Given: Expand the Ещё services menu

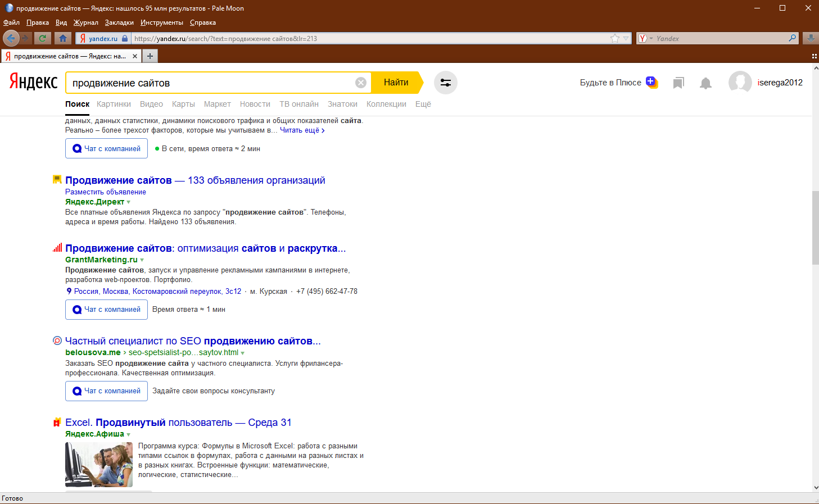Looking at the screenshot, I should [423, 104].
